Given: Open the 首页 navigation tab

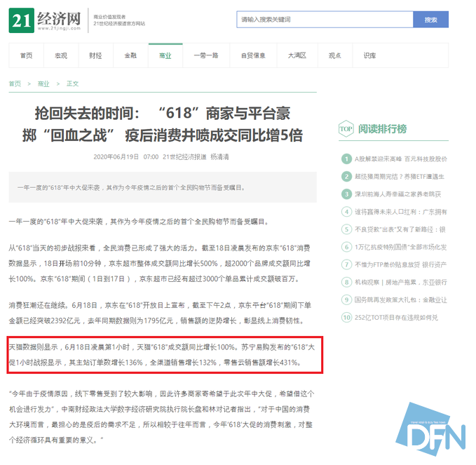Looking at the screenshot, I should click(27, 55).
